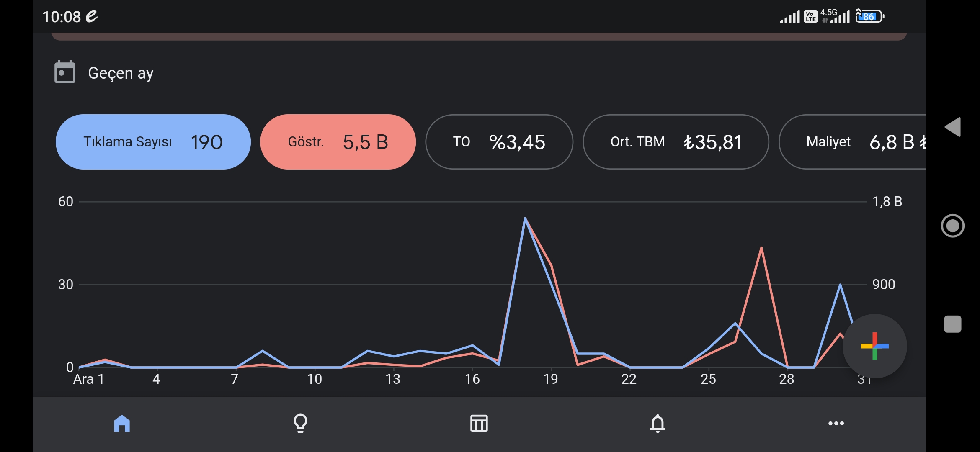
Task: Open the campaigns table icon tab
Action: click(479, 423)
